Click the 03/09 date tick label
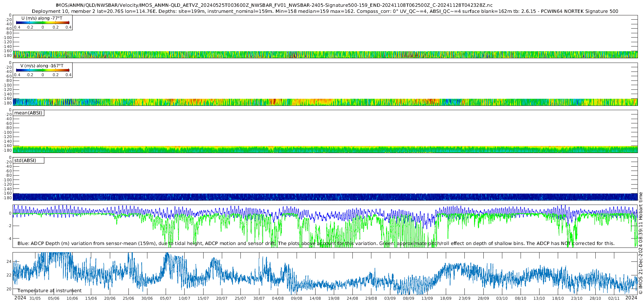Screen dimensions: 644x304 (x=390, y=298)
